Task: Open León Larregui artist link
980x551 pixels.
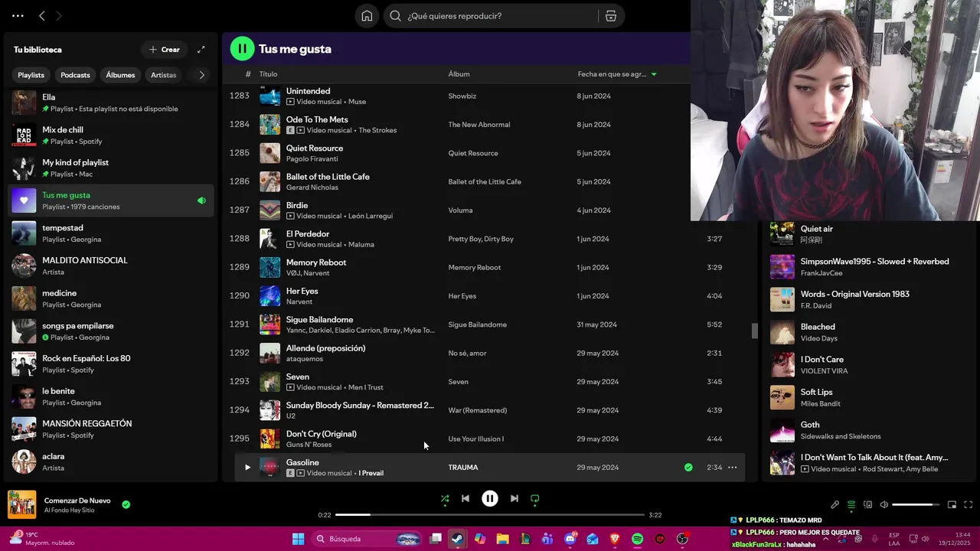Action: (x=371, y=216)
